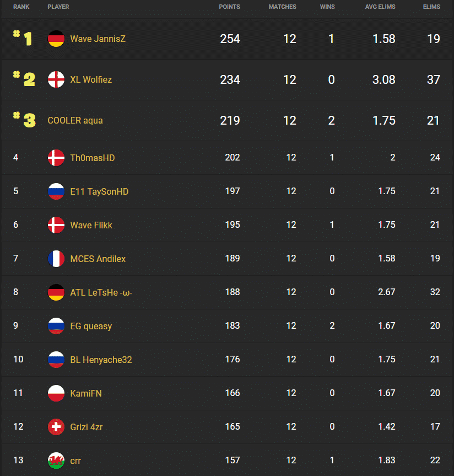Click the Russia flag beside BL Henyache32
This screenshot has height=476, width=454.
tap(56, 359)
